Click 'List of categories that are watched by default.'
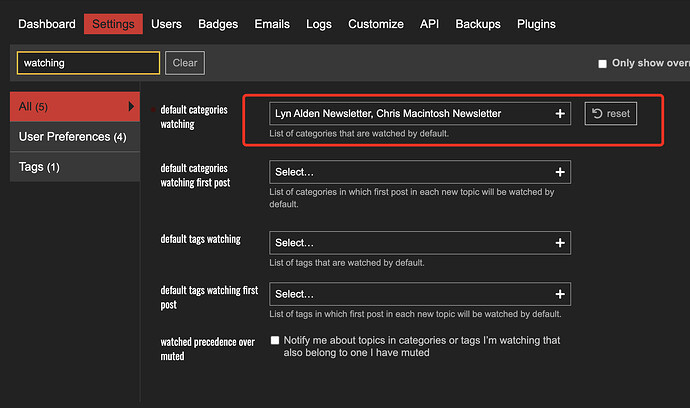Viewport: 690px width, 408px height. click(359, 133)
